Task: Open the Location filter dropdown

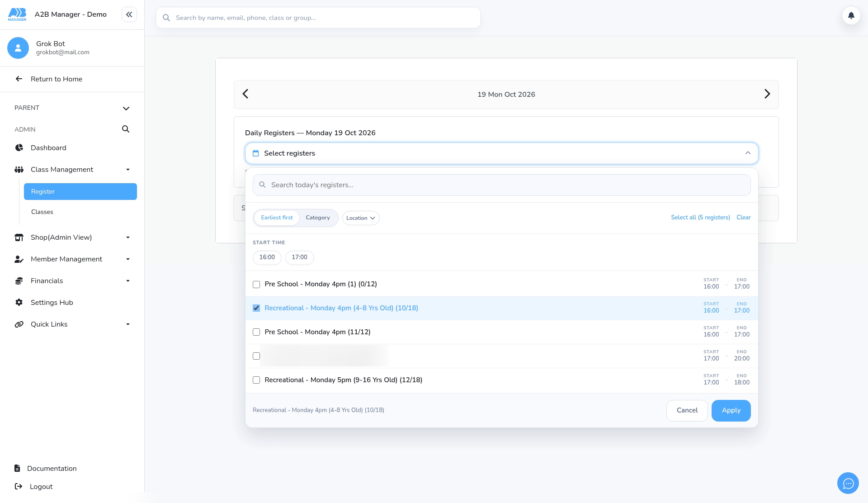Action: [x=361, y=218]
